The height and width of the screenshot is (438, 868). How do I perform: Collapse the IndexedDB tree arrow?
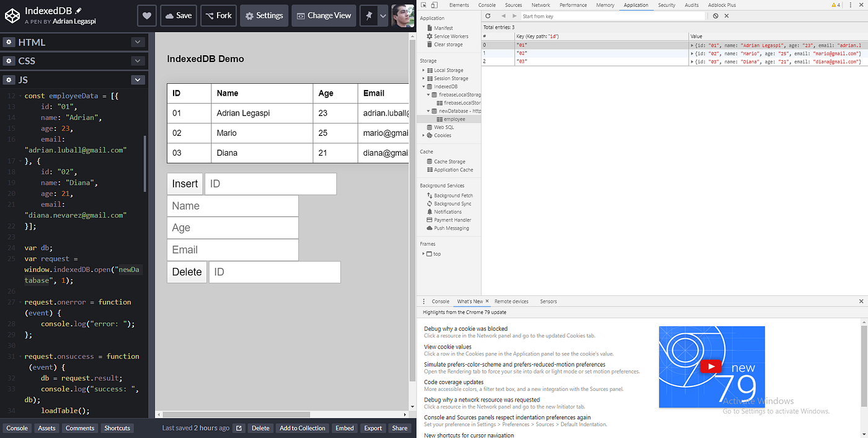423,86
